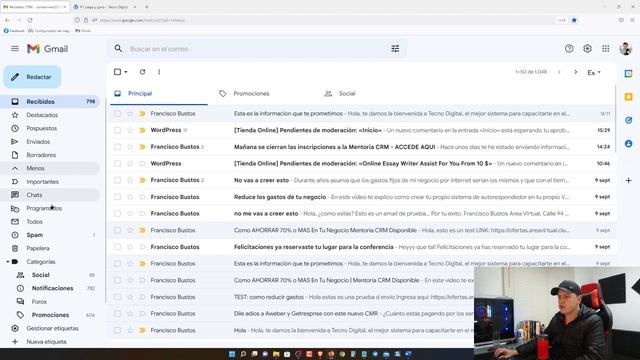Select the No vas a creer esto email checkbox

coord(117,180)
